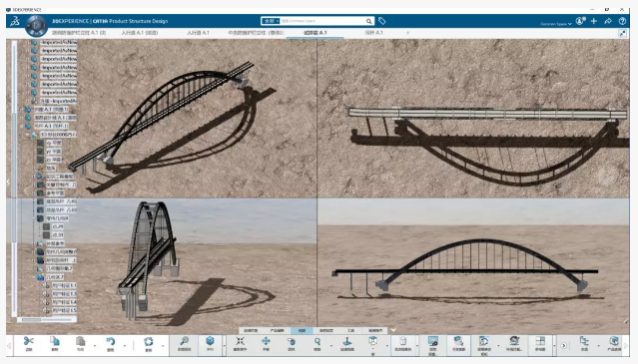Click the circled arrow icon in bottom toolbar
This screenshot has height=364, width=638.
coord(563,346)
